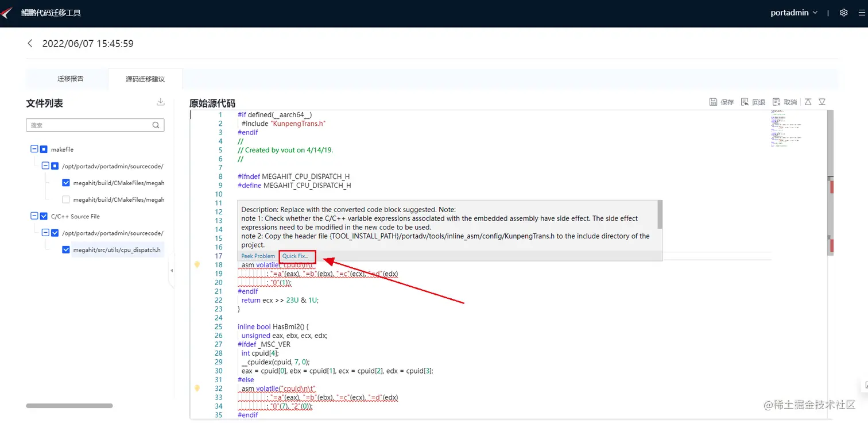The width and height of the screenshot is (868, 423).
Task: Click the 原始源代码 heading
Action: tap(212, 103)
